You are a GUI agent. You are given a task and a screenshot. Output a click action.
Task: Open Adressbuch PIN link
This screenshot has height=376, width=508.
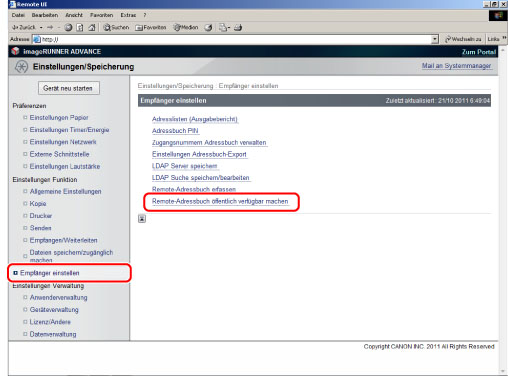click(x=175, y=131)
